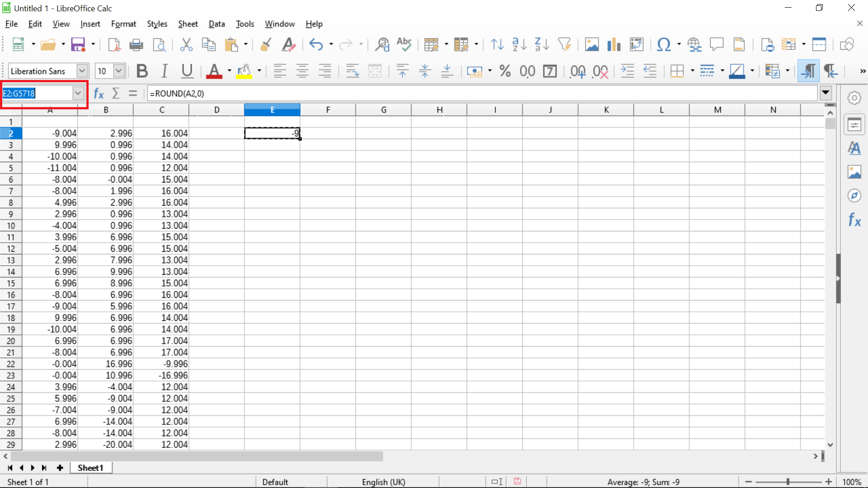Open the Special Character omega icon

[x=663, y=44]
